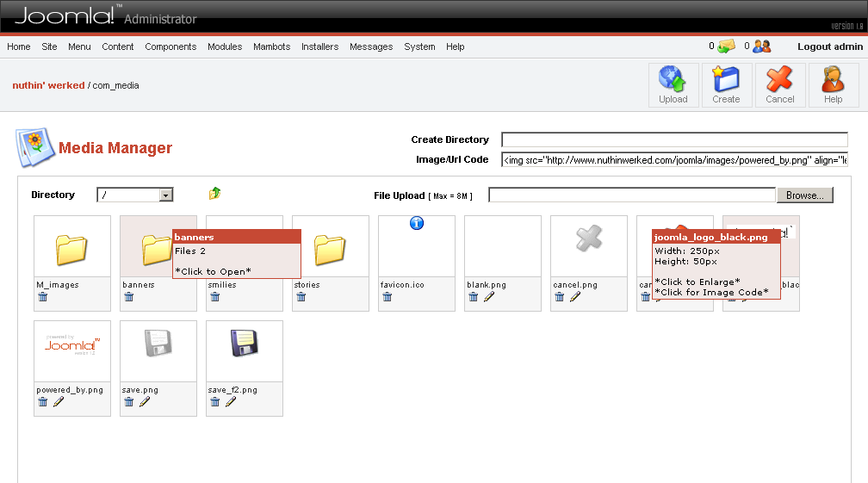
Task: Open the Home menu
Action: [x=19, y=46]
